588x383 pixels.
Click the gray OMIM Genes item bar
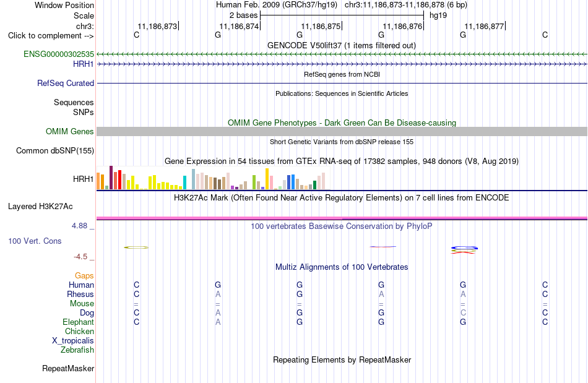(x=342, y=132)
